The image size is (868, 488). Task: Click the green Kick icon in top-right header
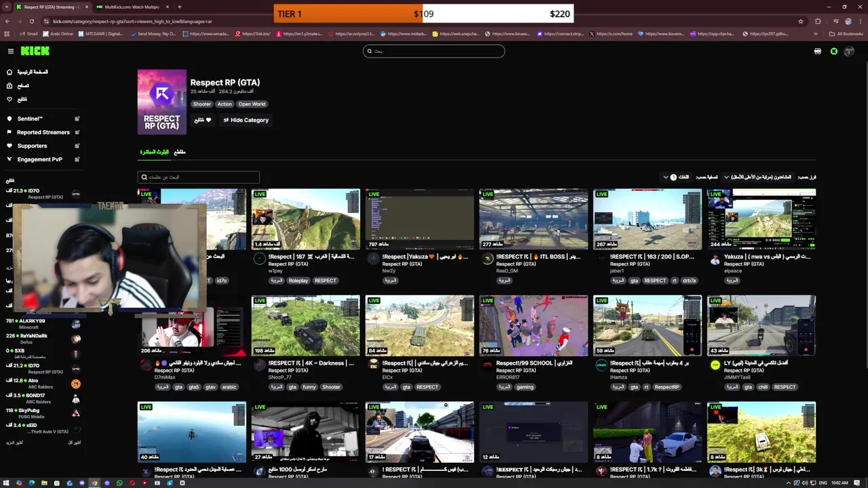(x=833, y=51)
